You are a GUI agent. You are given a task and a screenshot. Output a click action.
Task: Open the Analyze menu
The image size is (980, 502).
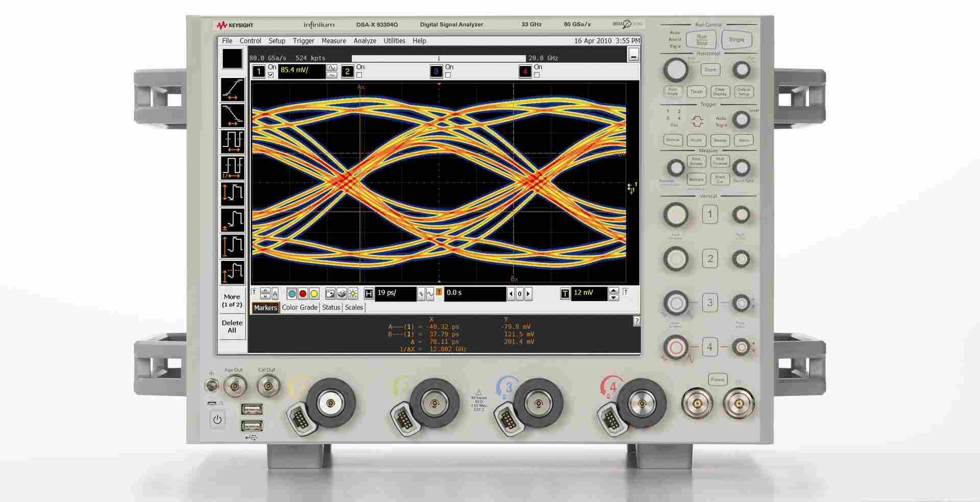[364, 41]
